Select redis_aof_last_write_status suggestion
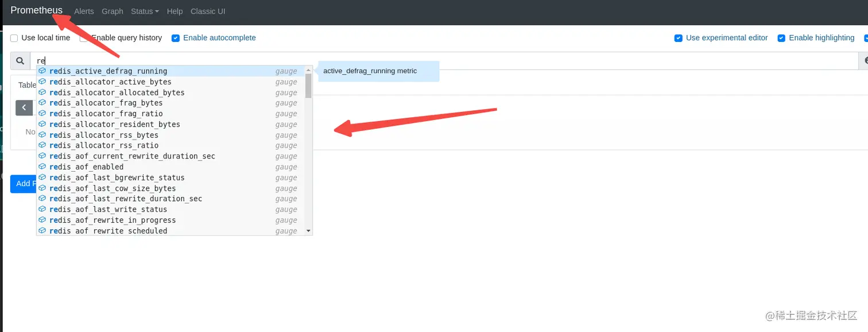 point(171,210)
